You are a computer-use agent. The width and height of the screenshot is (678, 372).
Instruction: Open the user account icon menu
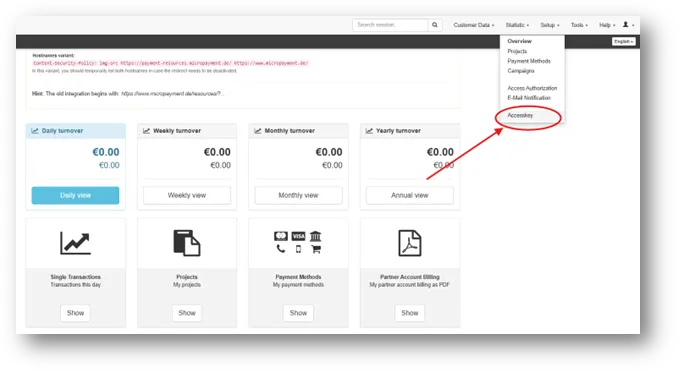(628, 25)
